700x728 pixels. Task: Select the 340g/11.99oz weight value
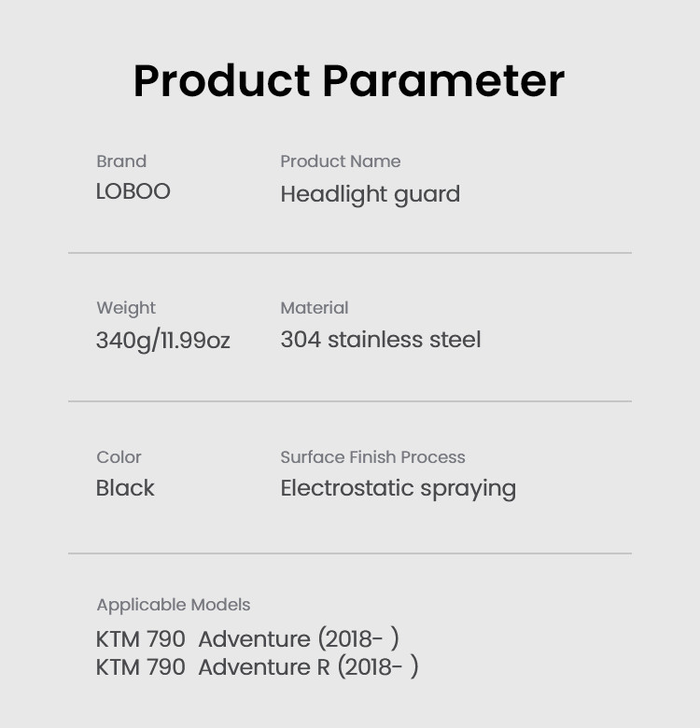[x=163, y=340]
